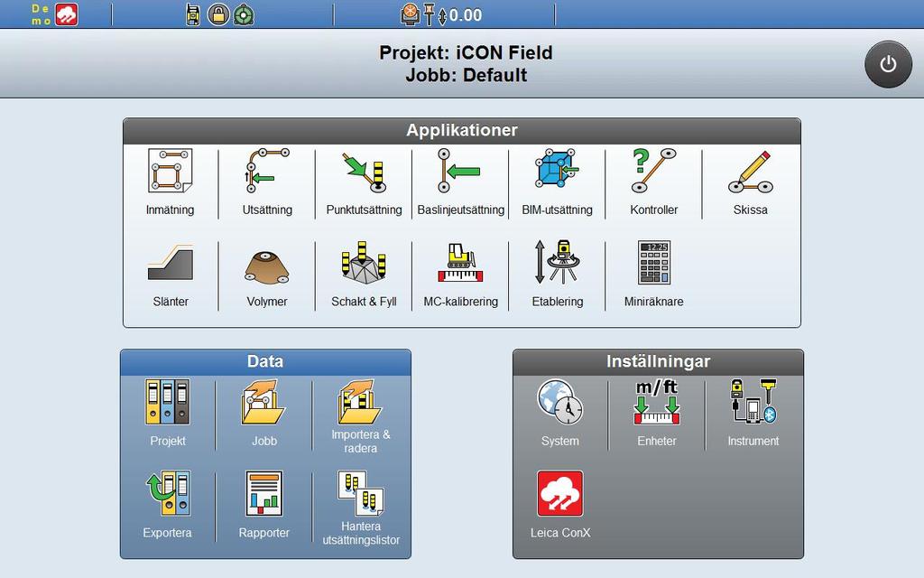Viewport: 924px width, 578px height.
Task: Click the padlock lock status icon
Action: pos(218,14)
